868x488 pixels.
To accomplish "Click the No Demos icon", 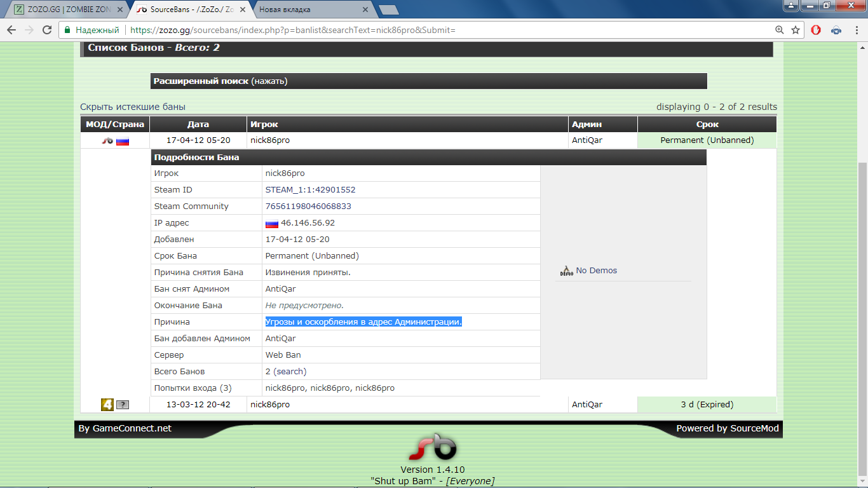I will (566, 271).
